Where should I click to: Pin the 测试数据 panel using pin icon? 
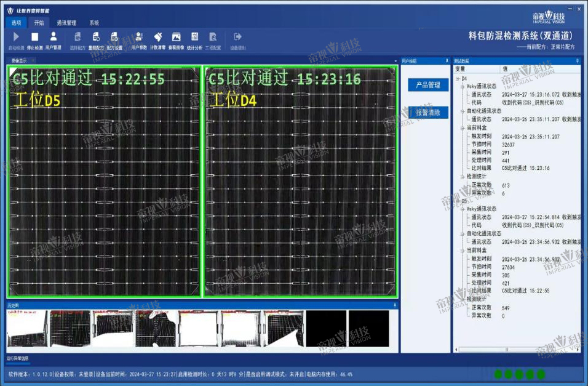point(577,61)
